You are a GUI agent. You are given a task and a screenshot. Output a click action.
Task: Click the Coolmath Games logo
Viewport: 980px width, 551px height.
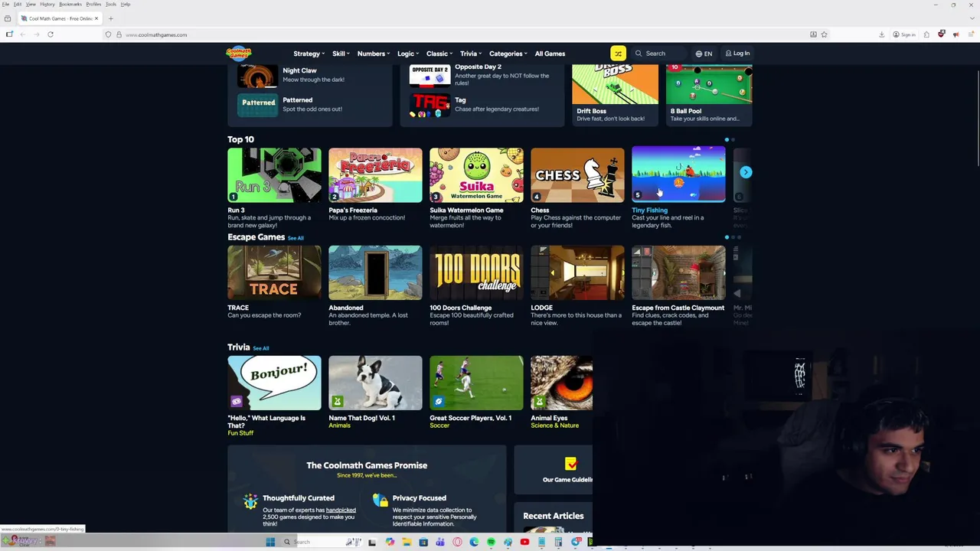(239, 53)
